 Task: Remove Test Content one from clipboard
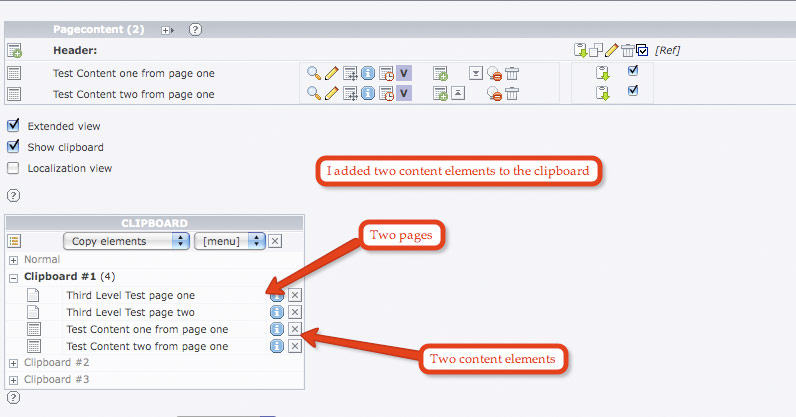tap(294, 329)
